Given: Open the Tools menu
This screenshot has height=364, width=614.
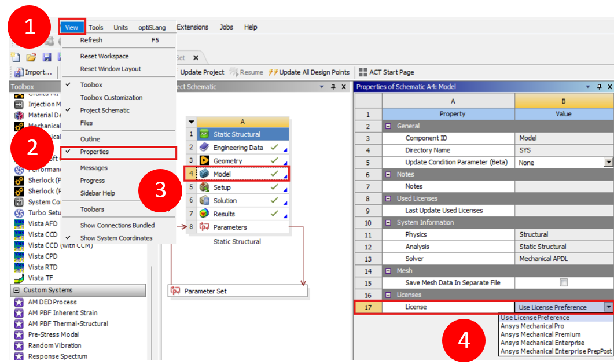Looking at the screenshot, I should pyautogui.click(x=95, y=27).
